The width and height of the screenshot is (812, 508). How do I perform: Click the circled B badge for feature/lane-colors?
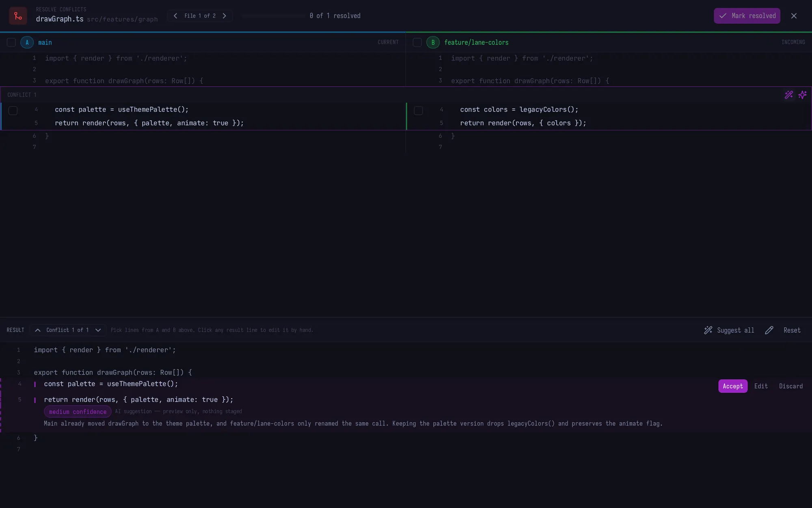(x=433, y=42)
